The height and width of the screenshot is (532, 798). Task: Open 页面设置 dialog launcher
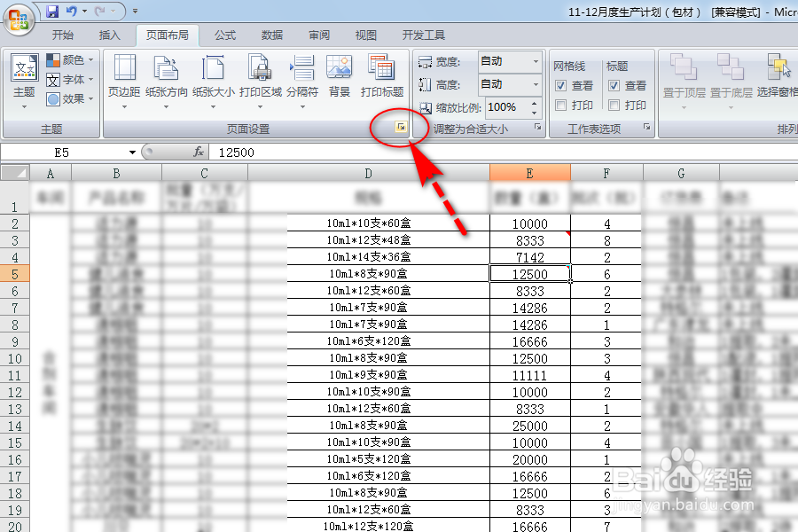click(401, 127)
